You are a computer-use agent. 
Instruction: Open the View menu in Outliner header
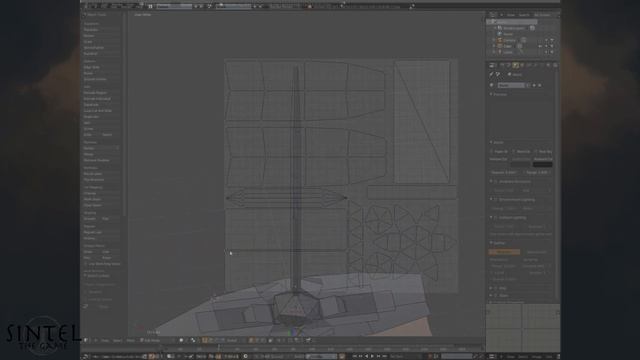[x=511, y=15]
